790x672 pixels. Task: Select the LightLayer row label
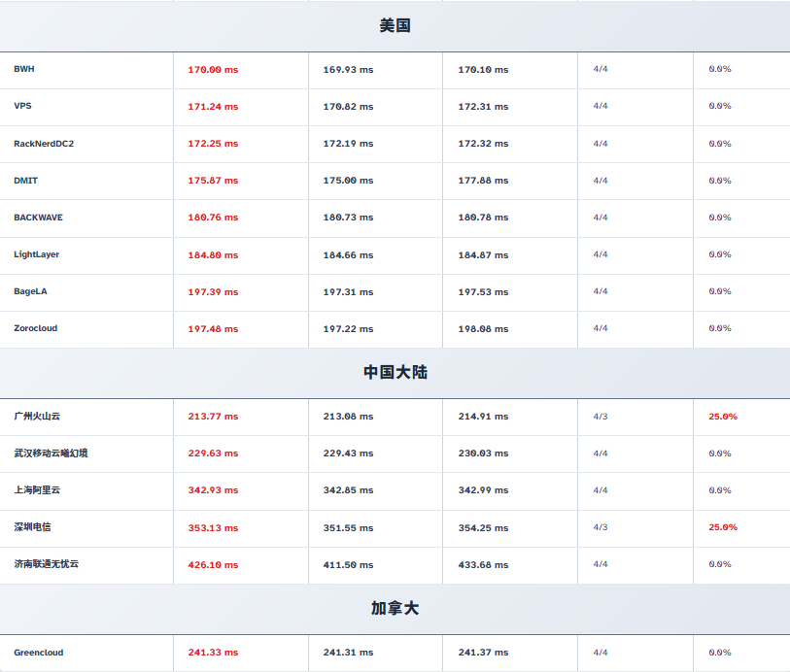pos(37,254)
